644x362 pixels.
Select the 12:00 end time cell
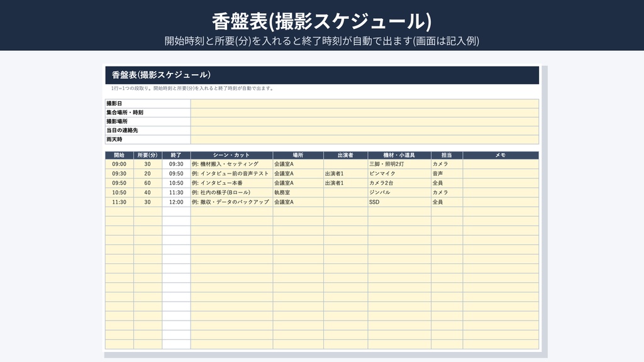[x=176, y=202]
